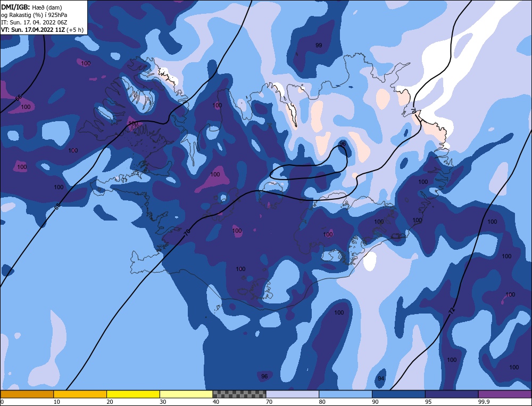The width and height of the screenshot is (532, 406).
Task: Click the '90' tick label on legend scale
Action: pyautogui.click(x=375, y=402)
